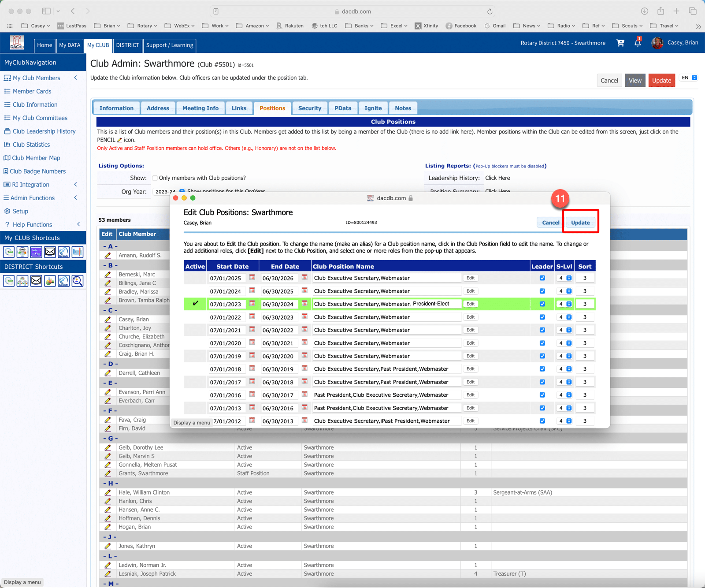Toggle Leader checkbox for 07/01/2016 row

coord(542,395)
